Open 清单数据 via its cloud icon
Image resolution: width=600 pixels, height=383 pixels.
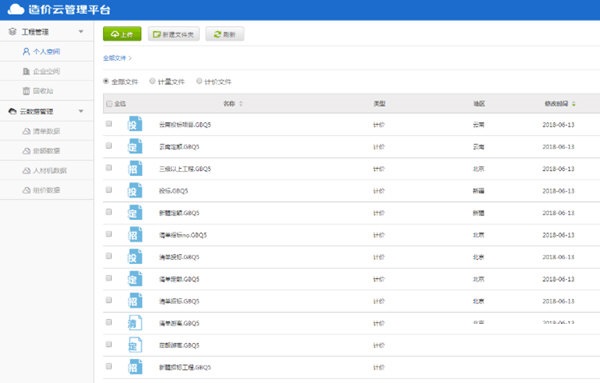click(26, 131)
